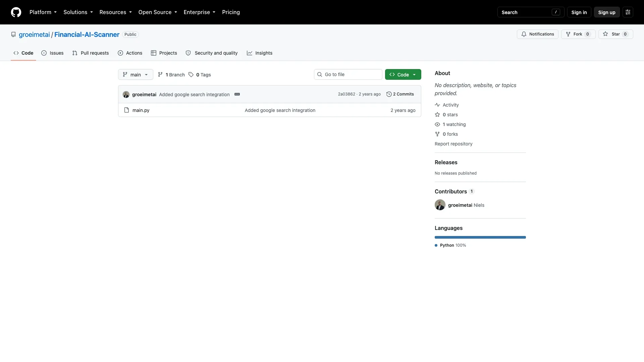Open the Financial-AI-Scanner repository link
Image resolution: width=644 pixels, height=362 pixels.
coord(87,35)
